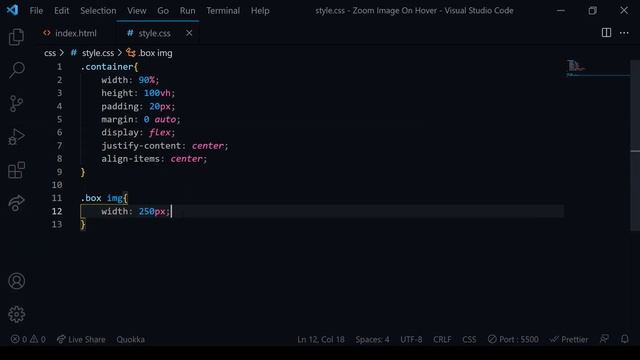Screen dimensions: 640x360
Task: Click Quokka in the status bar
Action: (130, 339)
